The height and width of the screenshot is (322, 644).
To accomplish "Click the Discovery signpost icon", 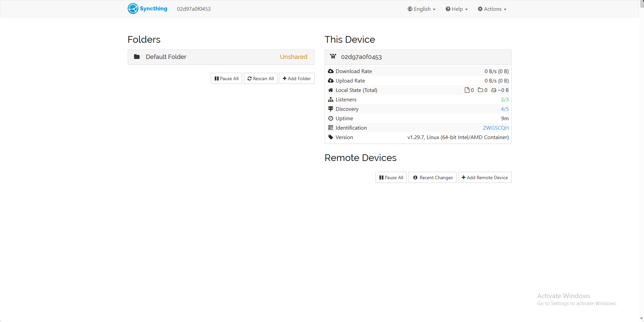I will click(331, 109).
